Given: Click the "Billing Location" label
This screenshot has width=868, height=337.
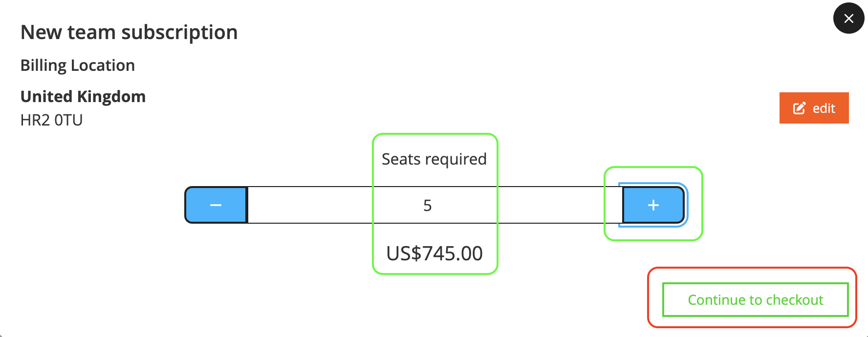Looking at the screenshot, I should (x=78, y=65).
